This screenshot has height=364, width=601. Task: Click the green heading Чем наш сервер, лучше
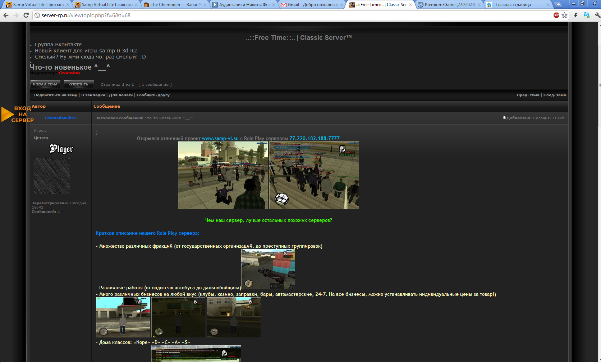(269, 220)
